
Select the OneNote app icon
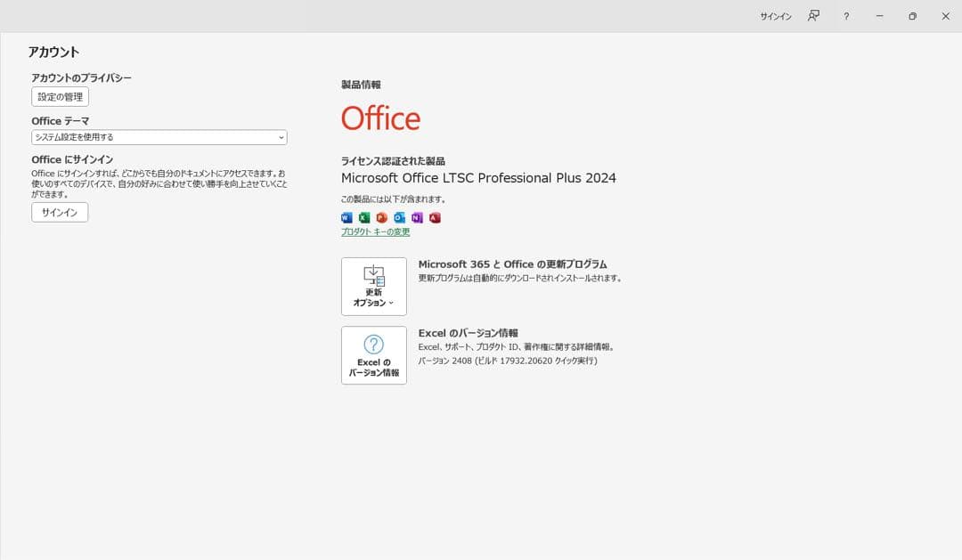point(417,217)
